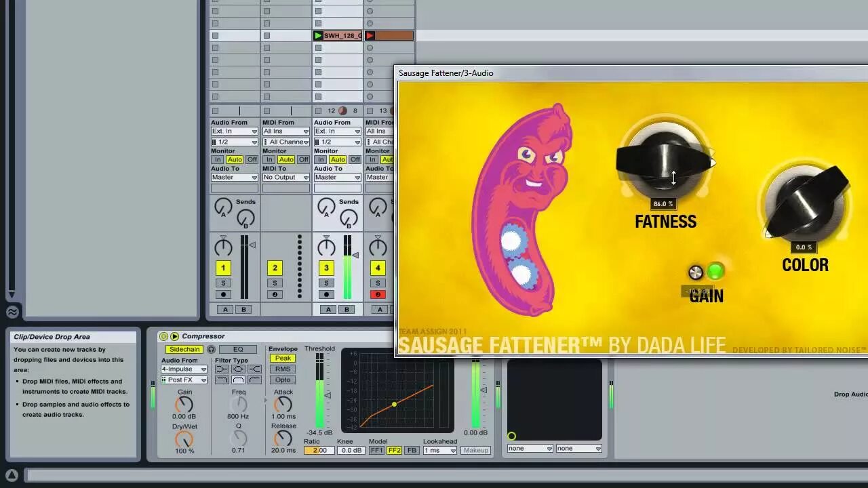Select Opto envelope mode
This screenshot has height=488, width=868.
point(283,380)
